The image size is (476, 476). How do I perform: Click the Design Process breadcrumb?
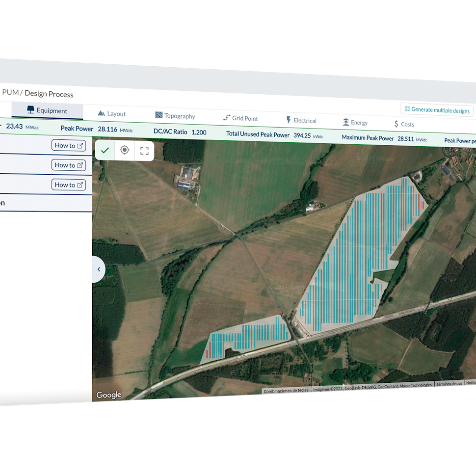pos(49,94)
